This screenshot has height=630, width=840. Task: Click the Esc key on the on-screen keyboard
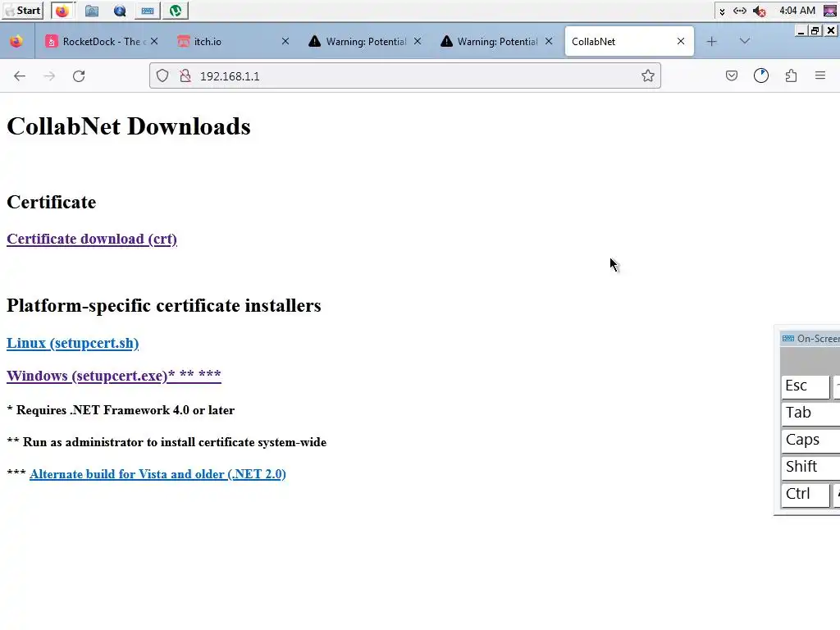pos(806,386)
